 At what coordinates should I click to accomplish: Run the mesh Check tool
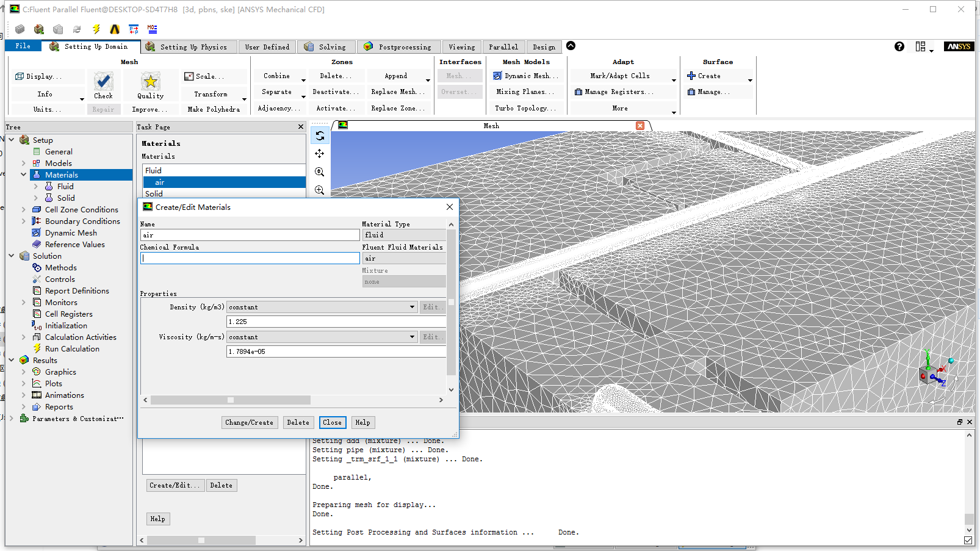(103, 85)
